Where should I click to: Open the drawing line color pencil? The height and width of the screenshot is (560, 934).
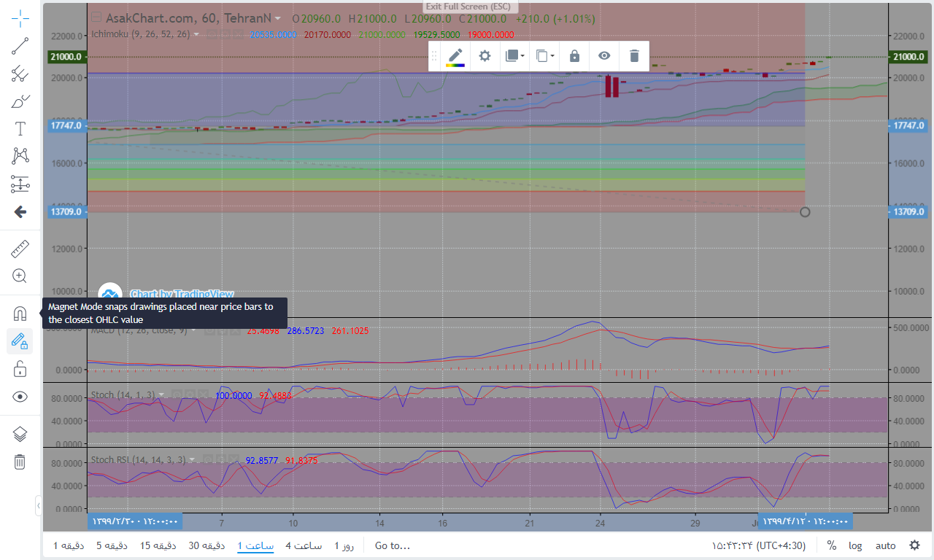455,56
